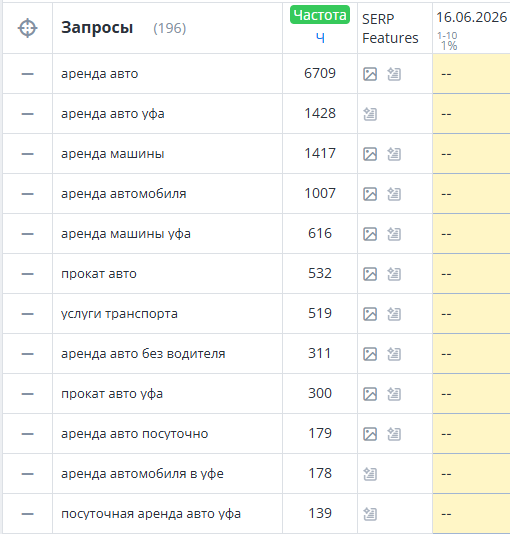This screenshot has height=534, width=510.
Task: Click AI snippet icon for аренда машины
Action: tap(394, 154)
